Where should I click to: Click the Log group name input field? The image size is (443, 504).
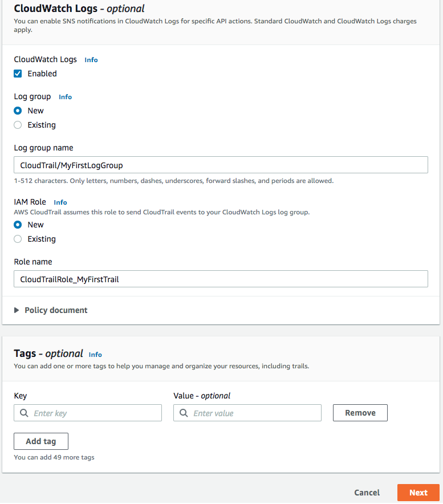221,164
